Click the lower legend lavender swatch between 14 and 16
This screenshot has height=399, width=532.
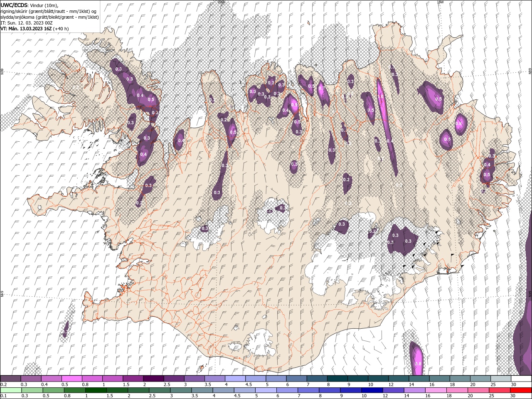(414, 390)
